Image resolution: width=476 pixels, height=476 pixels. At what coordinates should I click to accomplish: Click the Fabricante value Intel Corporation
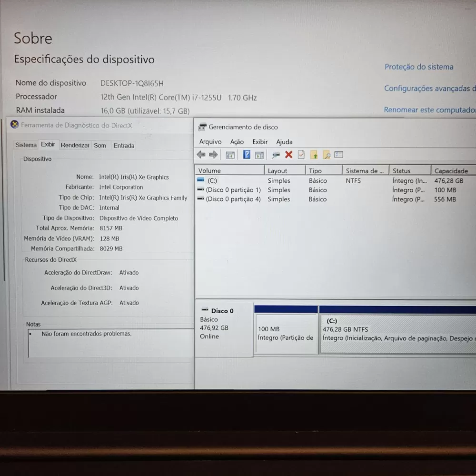(121, 187)
